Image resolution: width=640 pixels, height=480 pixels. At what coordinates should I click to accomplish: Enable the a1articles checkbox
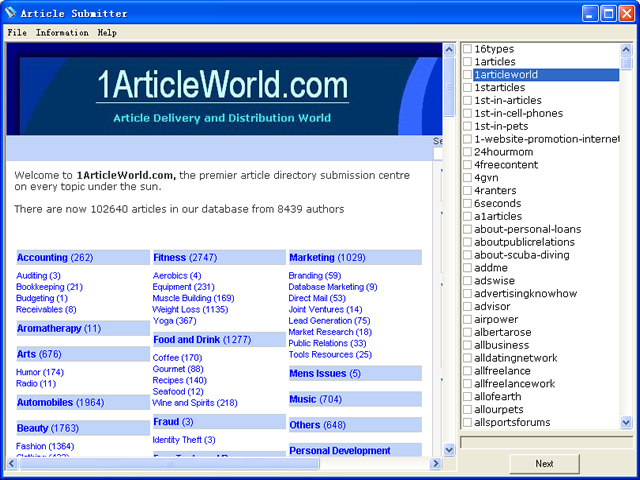pos(467,216)
